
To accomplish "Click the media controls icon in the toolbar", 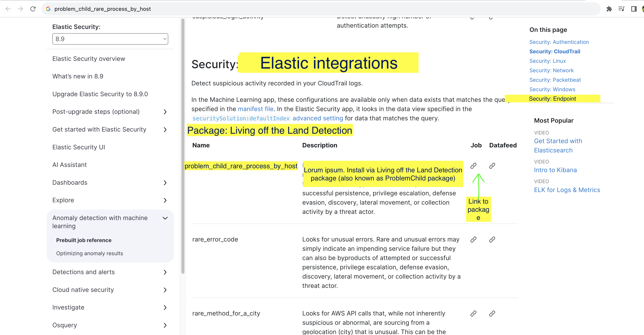I will (x=621, y=9).
